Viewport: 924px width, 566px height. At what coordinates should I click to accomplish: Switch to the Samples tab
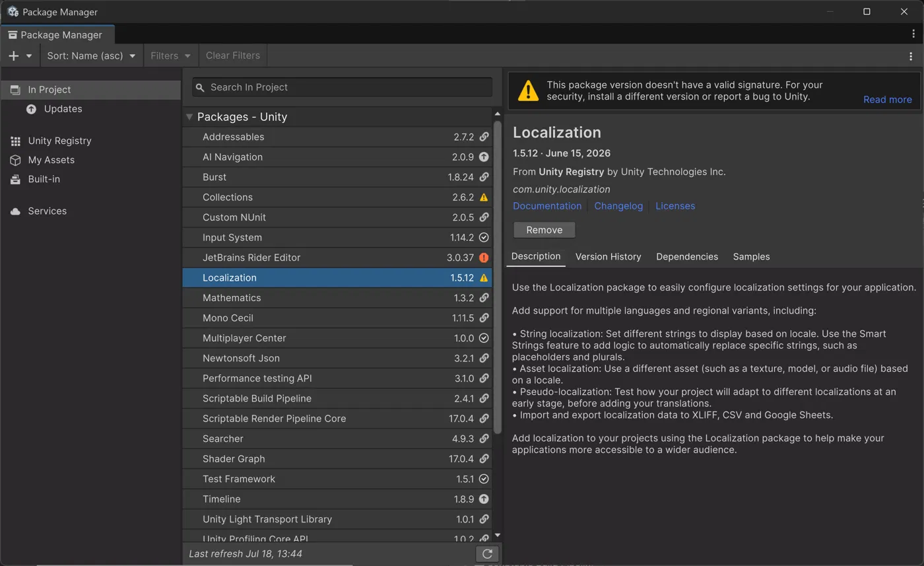pyautogui.click(x=751, y=257)
